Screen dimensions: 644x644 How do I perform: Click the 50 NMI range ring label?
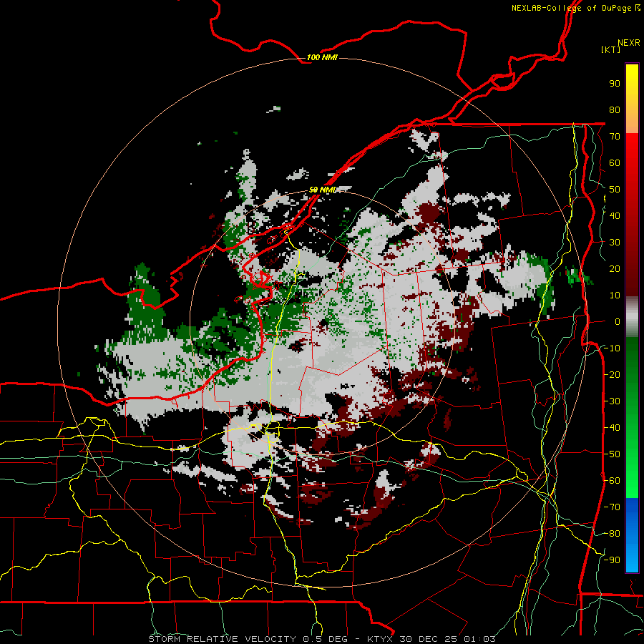tap(323, 190)
